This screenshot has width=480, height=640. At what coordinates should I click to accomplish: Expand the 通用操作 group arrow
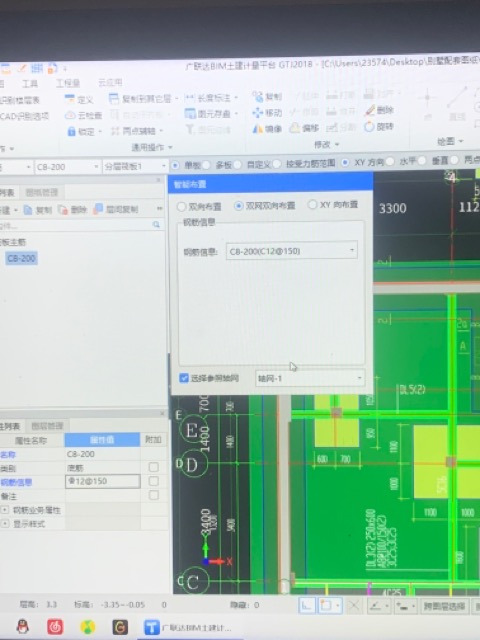tap(170, 147)
